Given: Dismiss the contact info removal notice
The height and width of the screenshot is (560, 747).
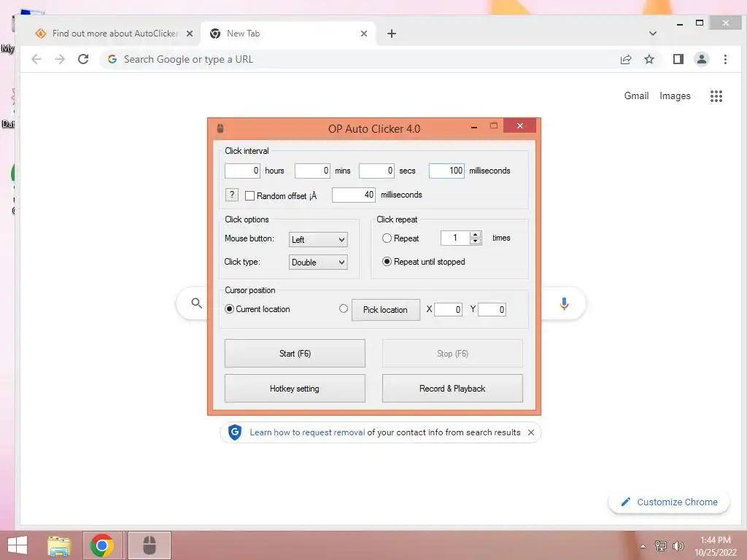Looking at the screenshot, I should (531, 432).
